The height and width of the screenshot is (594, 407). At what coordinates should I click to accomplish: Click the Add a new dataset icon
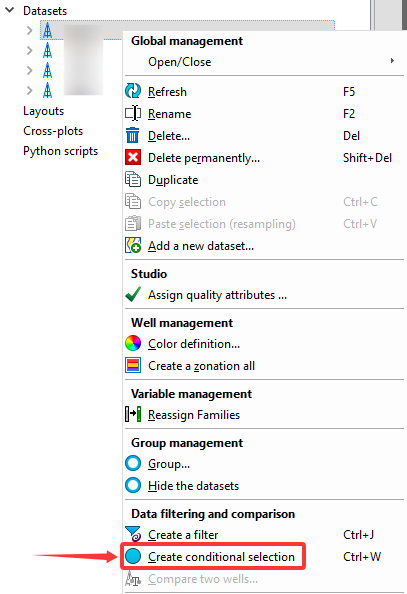pyautogui.click(x=133, y=245)
